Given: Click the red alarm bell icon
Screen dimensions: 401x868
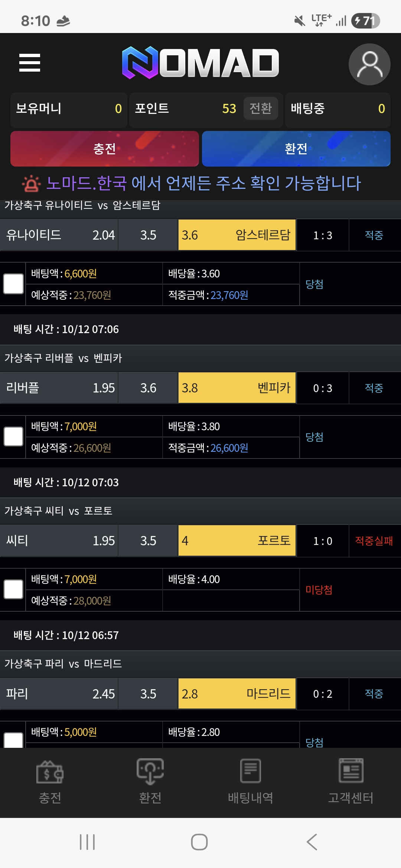Looking at the screenshot, I should [31, 183].
